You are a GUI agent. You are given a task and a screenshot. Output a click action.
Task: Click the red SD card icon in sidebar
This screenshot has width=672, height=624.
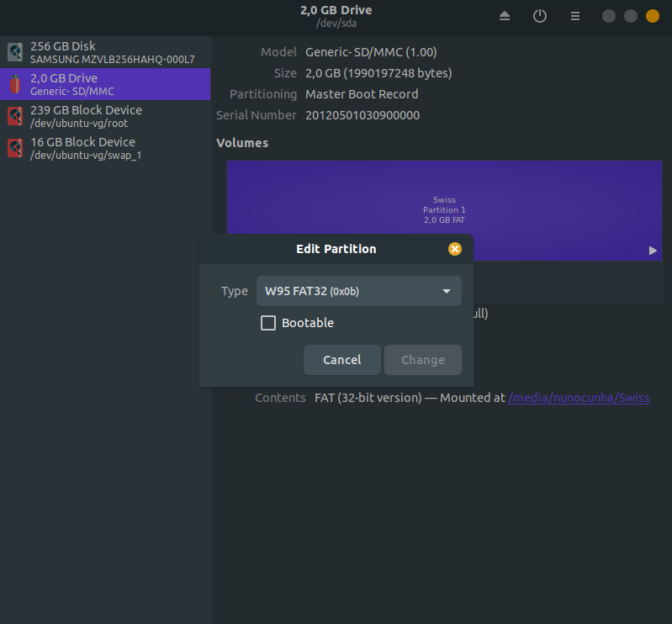tap(15, 85)
